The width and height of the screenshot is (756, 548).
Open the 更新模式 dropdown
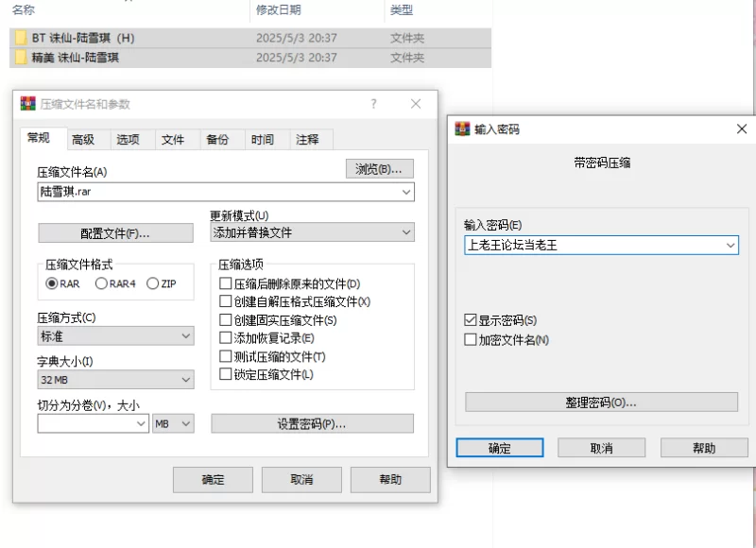coord(313,232)
